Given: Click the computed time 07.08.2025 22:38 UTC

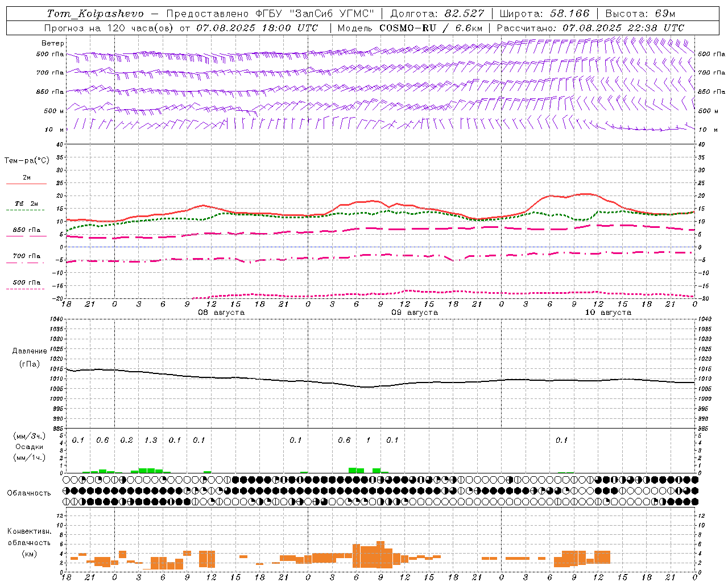Looking at the screenshot, I should pyautogui.click(x=623, y=28).
